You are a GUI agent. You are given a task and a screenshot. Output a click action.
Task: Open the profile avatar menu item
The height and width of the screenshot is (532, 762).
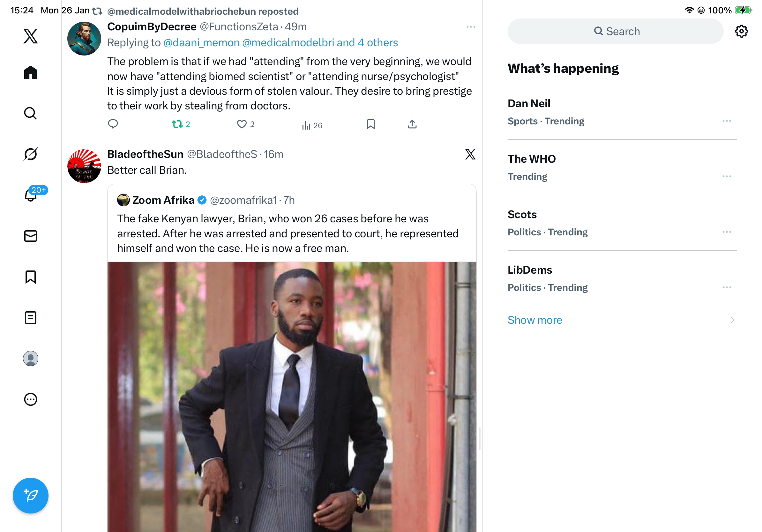pyautogui.click(x=31, y=358)
